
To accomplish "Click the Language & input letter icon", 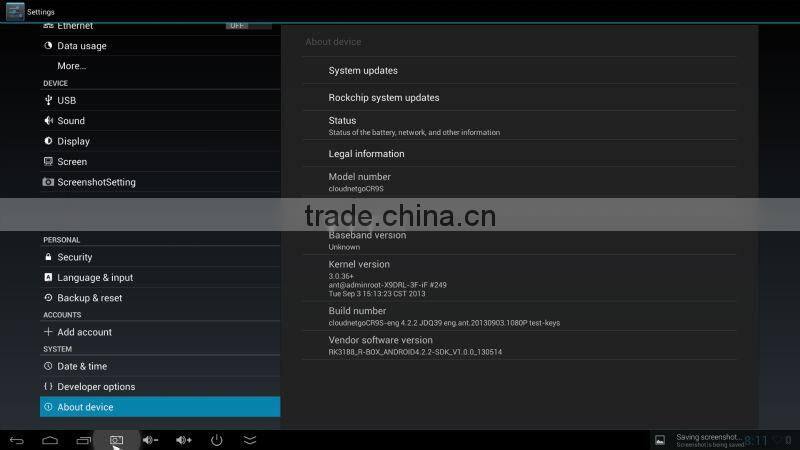I will [48, 277].
